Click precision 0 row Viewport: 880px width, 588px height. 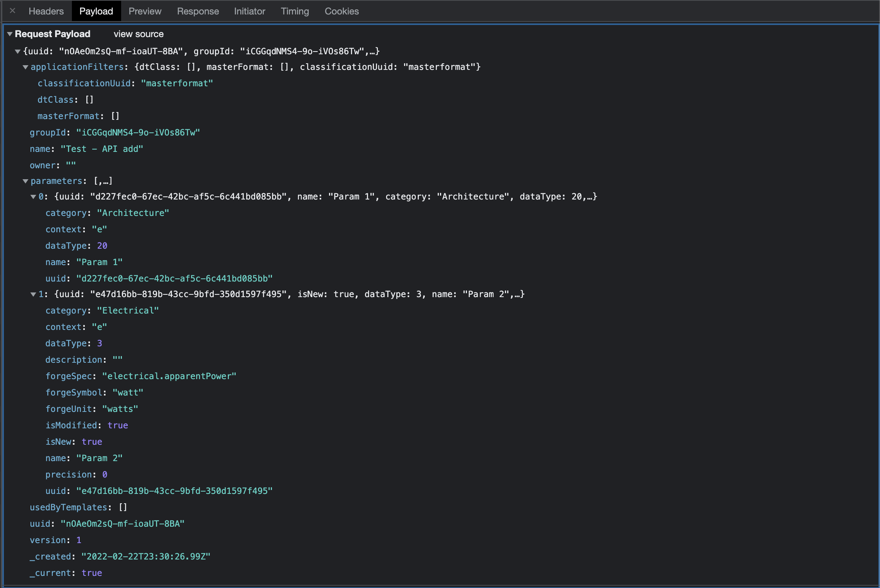(76, 475)
